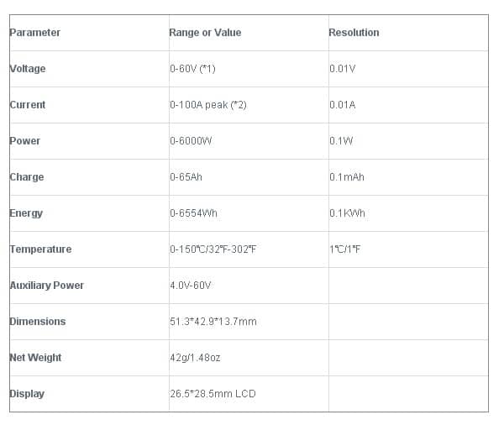Screen dimensions: 504x425
Task: Click the 0-60V (*1) voltage value
Action: tap(192, 69)
